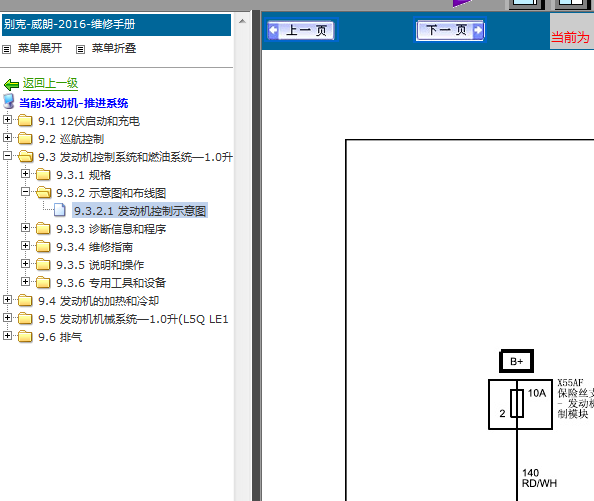Click the 别克-威朗-2016-维修手册 title bar
This screenshot has width=594, height=501.
pos(116,25)
